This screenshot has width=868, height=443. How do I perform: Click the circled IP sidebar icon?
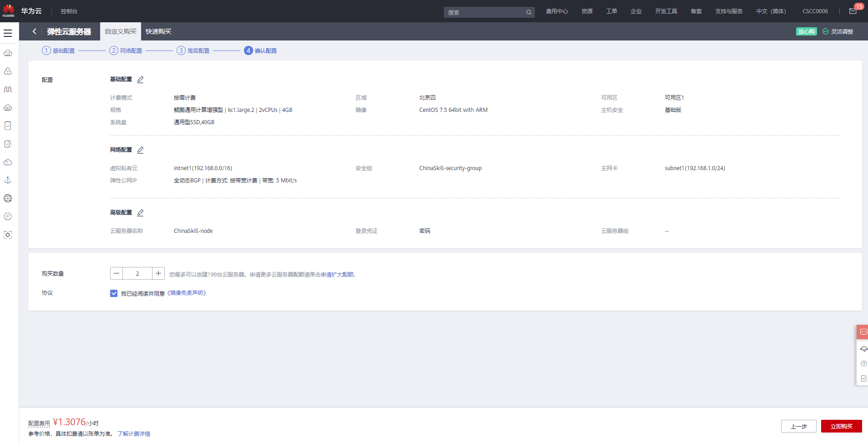[x=8, y=216]
